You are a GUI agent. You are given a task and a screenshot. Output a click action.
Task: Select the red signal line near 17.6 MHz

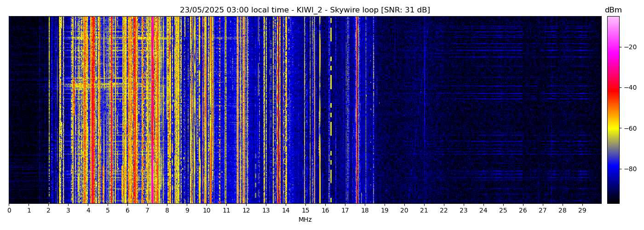(x=357, y=110)
